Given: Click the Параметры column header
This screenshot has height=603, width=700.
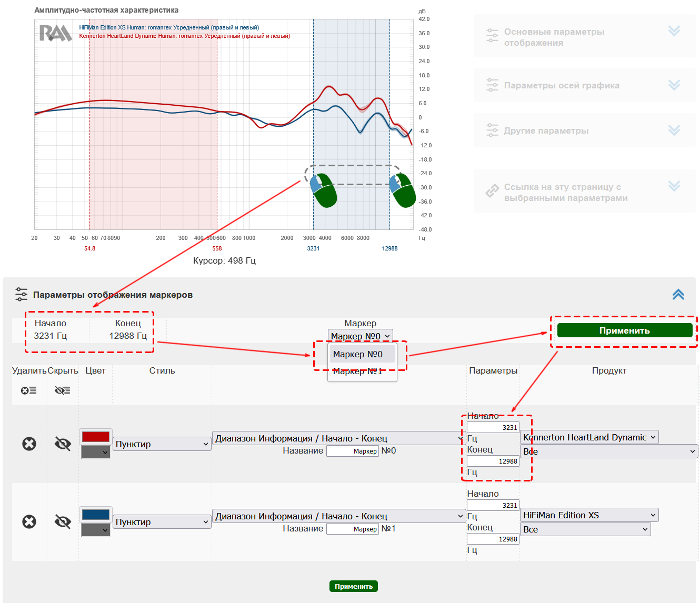Looking at the screenshot, I should click(493, 370).
